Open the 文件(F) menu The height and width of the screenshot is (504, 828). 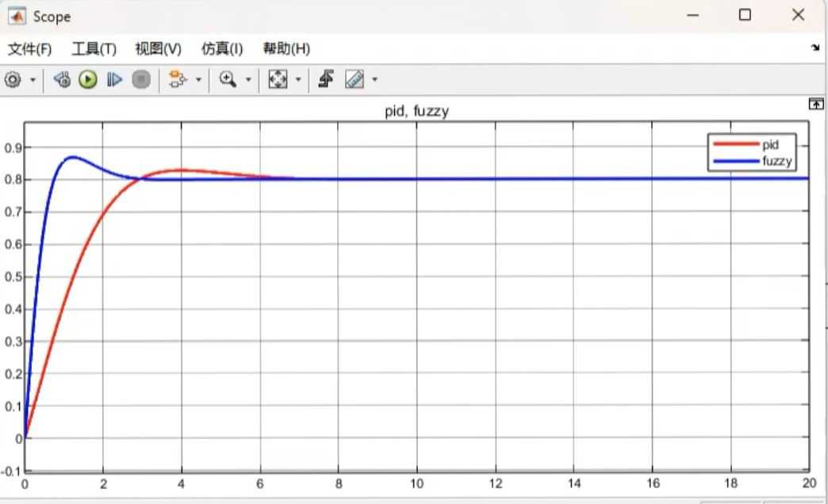[29, 49]
